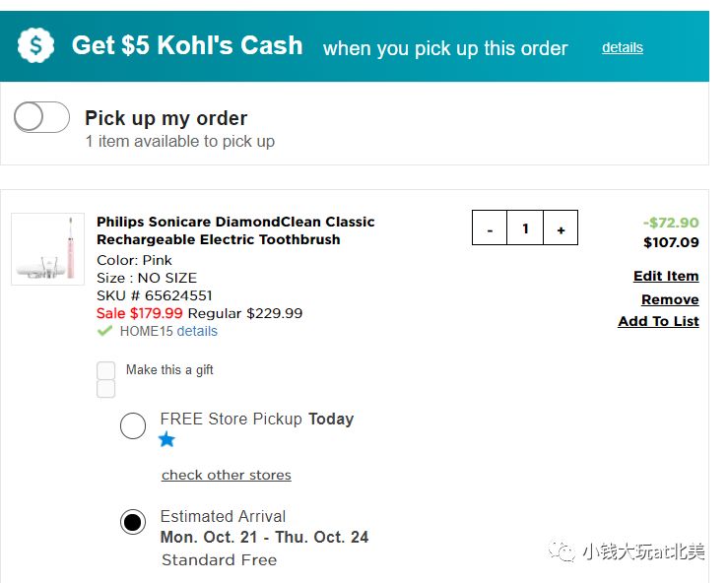
Task: Decrease quantity with the minus button
Action: coord(490,228)
